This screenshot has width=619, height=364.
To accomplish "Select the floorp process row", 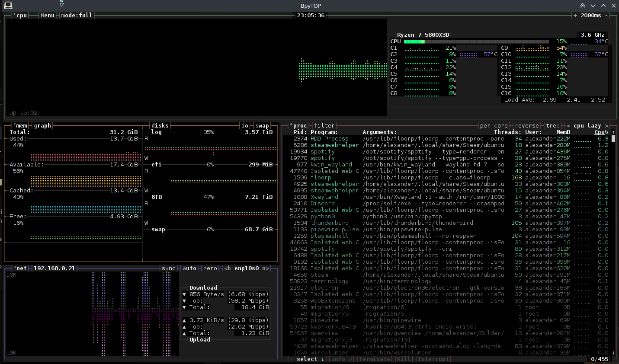I will (x=321, y=178).
